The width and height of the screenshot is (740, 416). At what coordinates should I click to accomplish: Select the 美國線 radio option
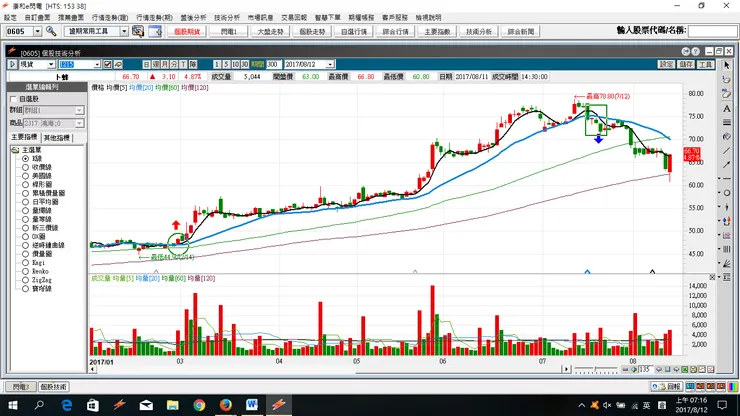[x=25, y=176]
